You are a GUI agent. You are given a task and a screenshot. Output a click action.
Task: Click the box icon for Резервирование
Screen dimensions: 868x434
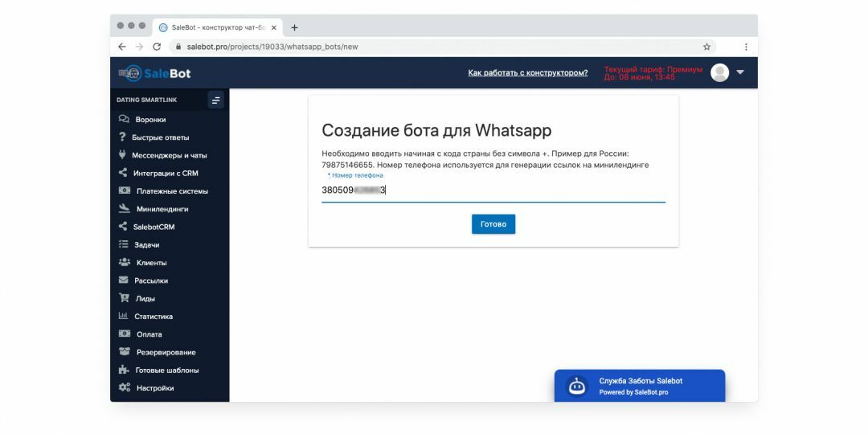pos(125,351)
